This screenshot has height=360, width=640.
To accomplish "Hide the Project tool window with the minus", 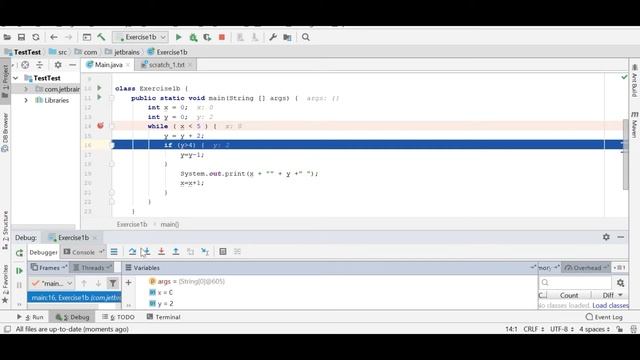I will (72, 65).
